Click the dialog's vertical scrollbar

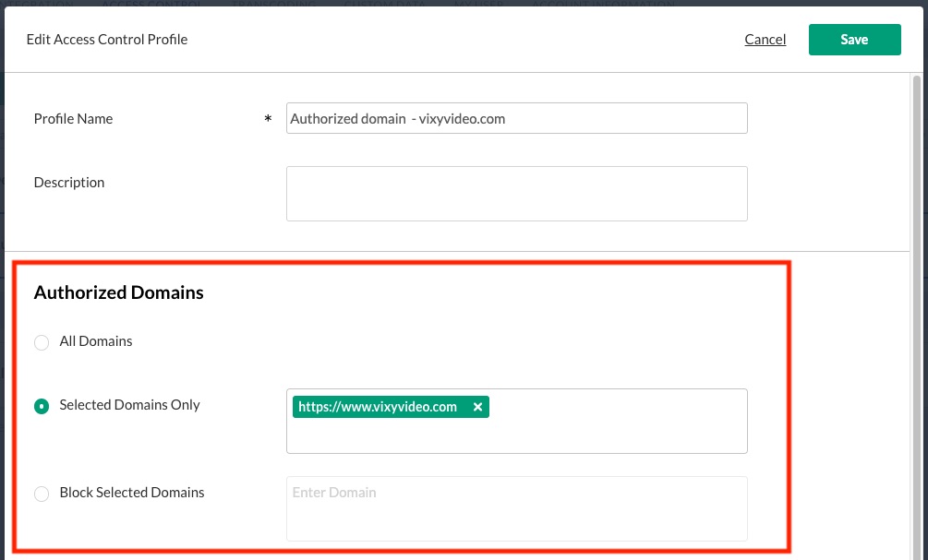pyautogui.click(x=917, y=316)
